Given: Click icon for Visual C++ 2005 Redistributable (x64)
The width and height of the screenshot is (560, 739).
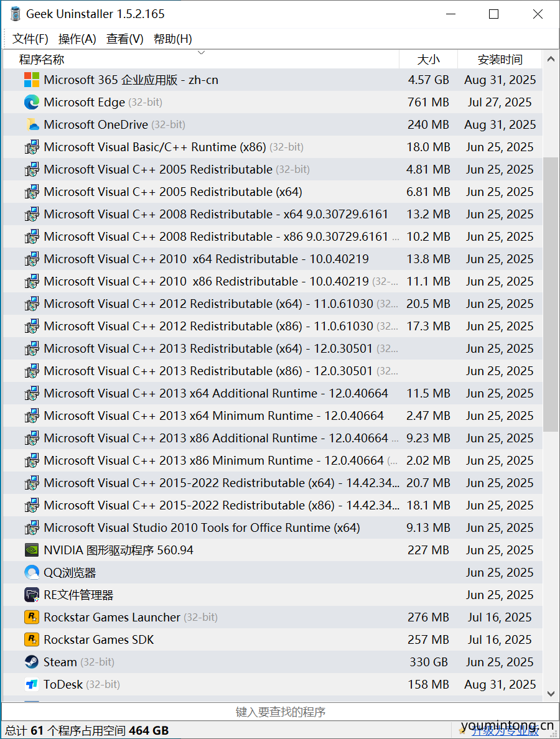Looking at the screenshot, I should coord(32,192).
